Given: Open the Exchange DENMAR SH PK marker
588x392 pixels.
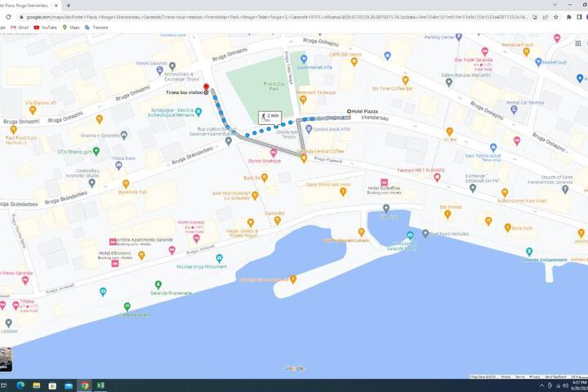Looking at the screenshot, I should click(x=473, y=189).
